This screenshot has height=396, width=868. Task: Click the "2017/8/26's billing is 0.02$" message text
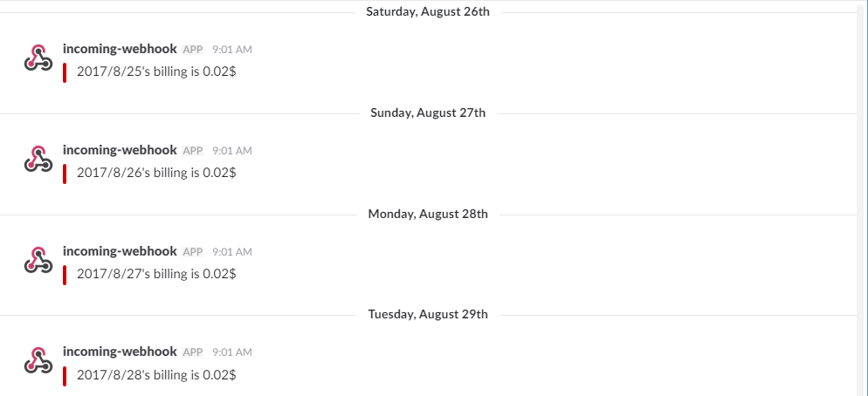click(156, 173)
